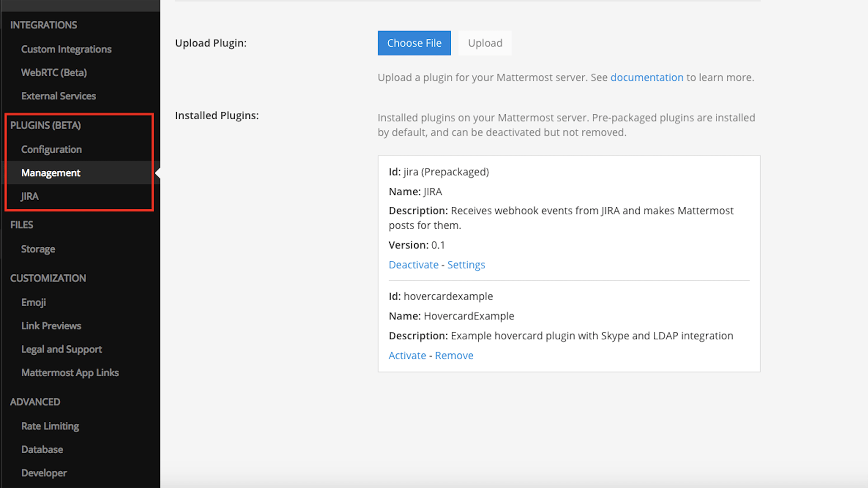
Task: Open JIRA plugin sidebar entry
Action: (x=30, y=196)
